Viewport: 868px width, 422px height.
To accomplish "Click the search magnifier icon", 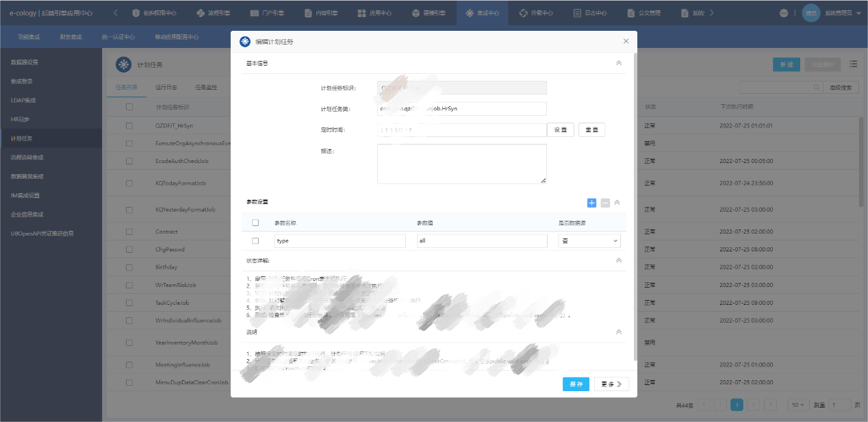I will [x=816, y=88].
